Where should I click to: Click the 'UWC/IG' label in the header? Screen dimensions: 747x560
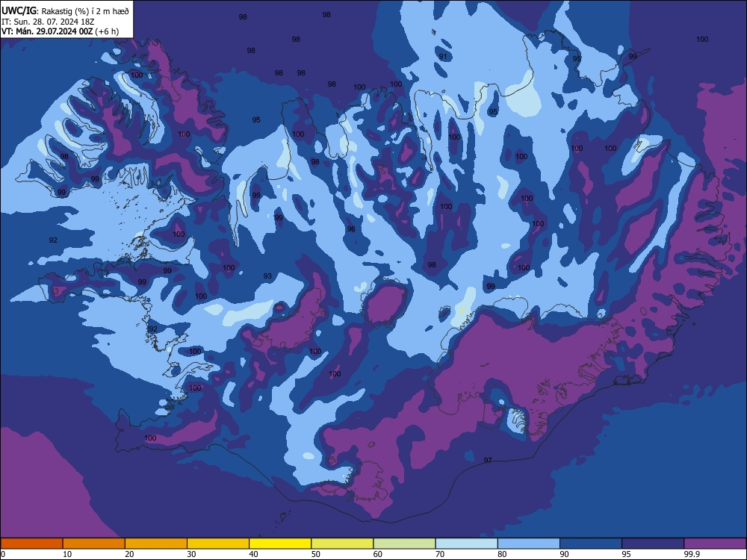[x=19, y=11]
